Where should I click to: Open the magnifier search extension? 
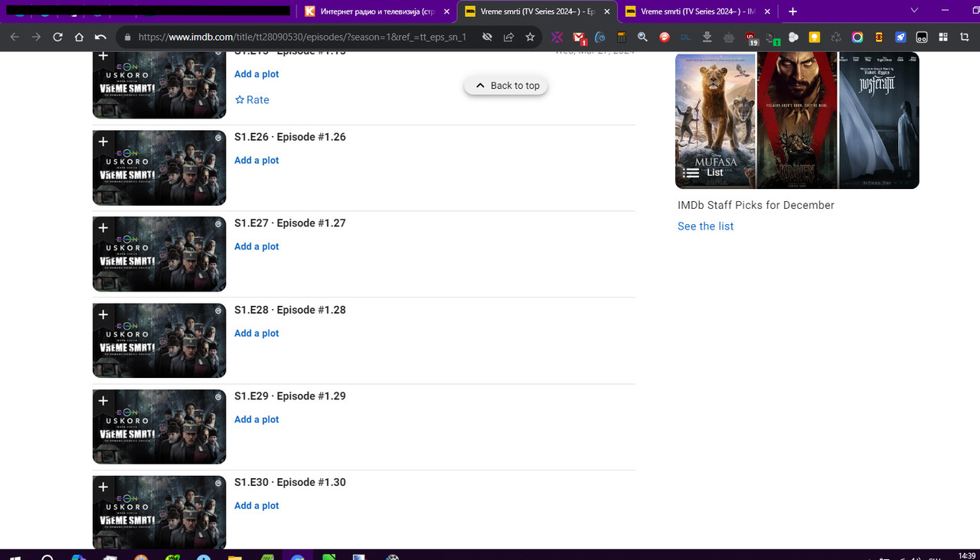[643, 37]
